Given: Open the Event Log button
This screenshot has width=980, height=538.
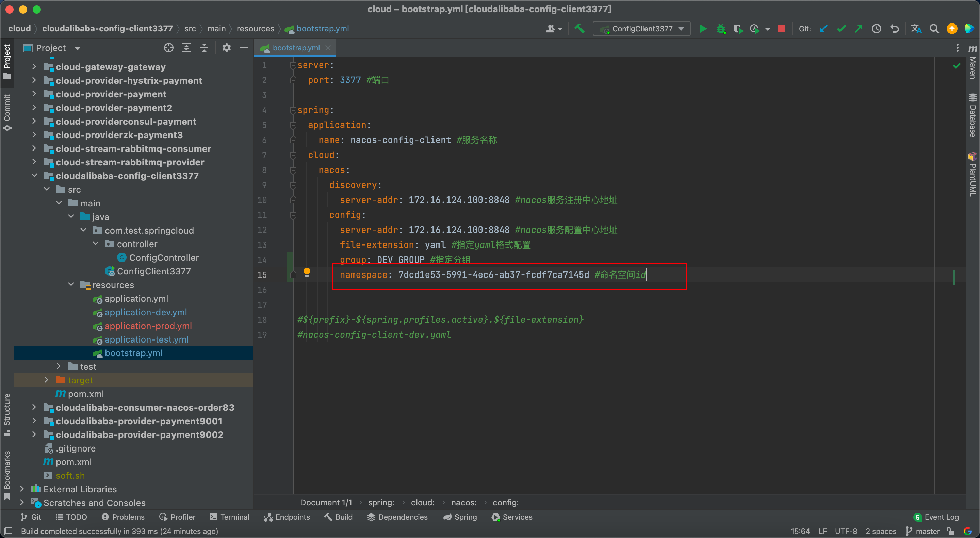Looking at the screenshot, I should pyautogui.click(x=936, y=517).
